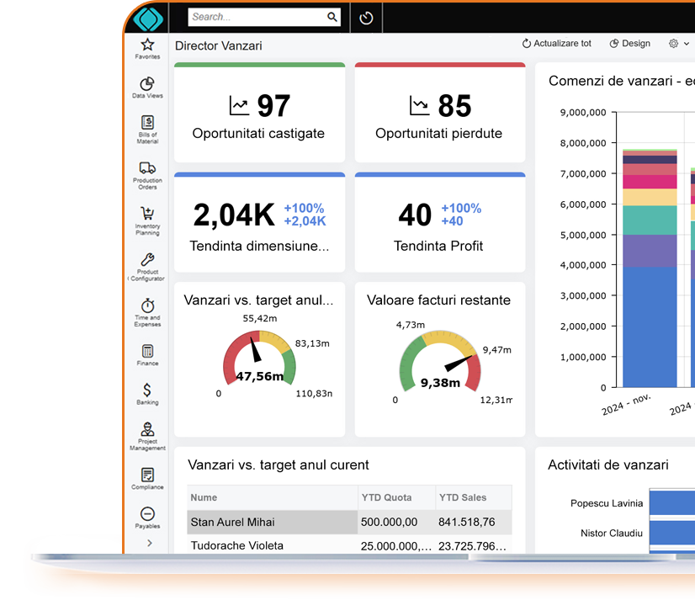
Task: Click the history clock icon in top bar
Action: coord(366,18)
